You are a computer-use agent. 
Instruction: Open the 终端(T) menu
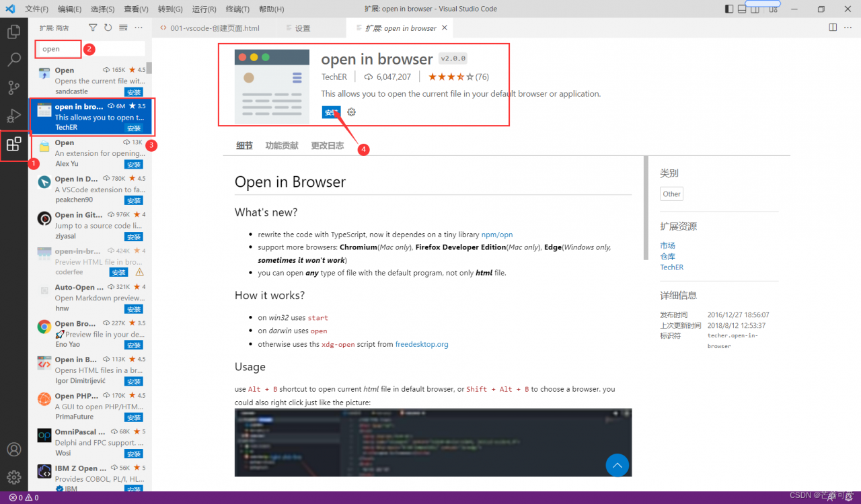[237, 9]
